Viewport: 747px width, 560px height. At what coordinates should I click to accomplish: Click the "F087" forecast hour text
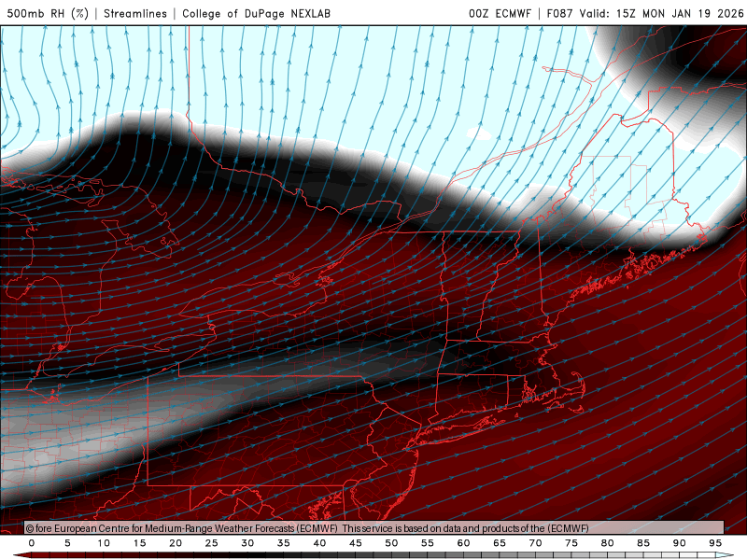[561, 13]
